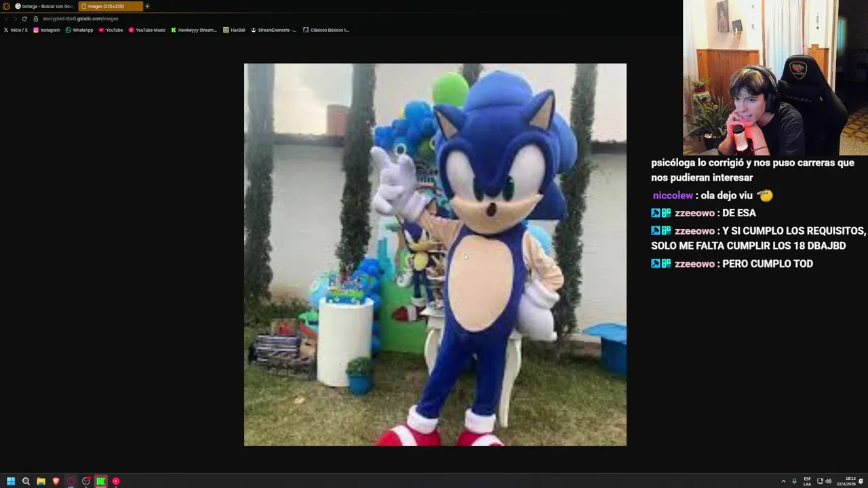Click the chat message 'ola dejo viu'

click(x=727, y=195)
